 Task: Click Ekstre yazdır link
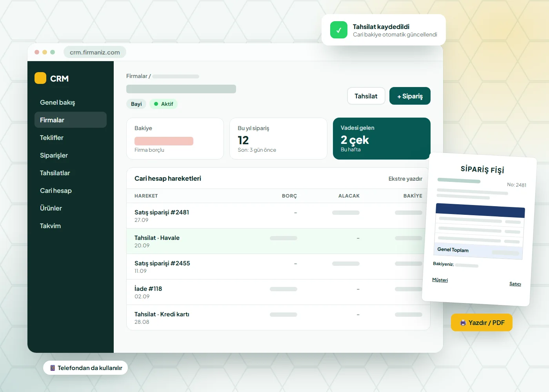pos(405,179)
